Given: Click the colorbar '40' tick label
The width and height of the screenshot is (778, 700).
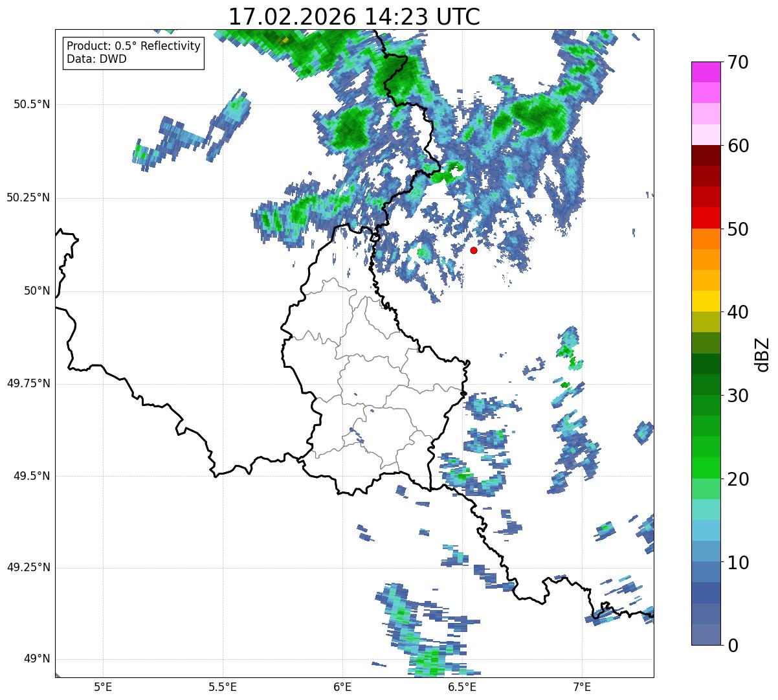Looking at the screenshot, I should (x=737, y=312).
